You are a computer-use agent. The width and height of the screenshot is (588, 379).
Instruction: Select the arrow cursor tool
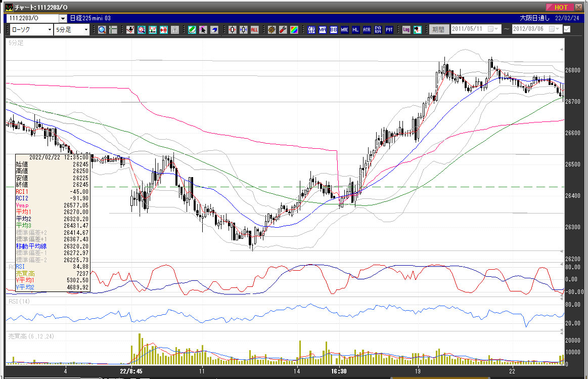coord(203,29)
